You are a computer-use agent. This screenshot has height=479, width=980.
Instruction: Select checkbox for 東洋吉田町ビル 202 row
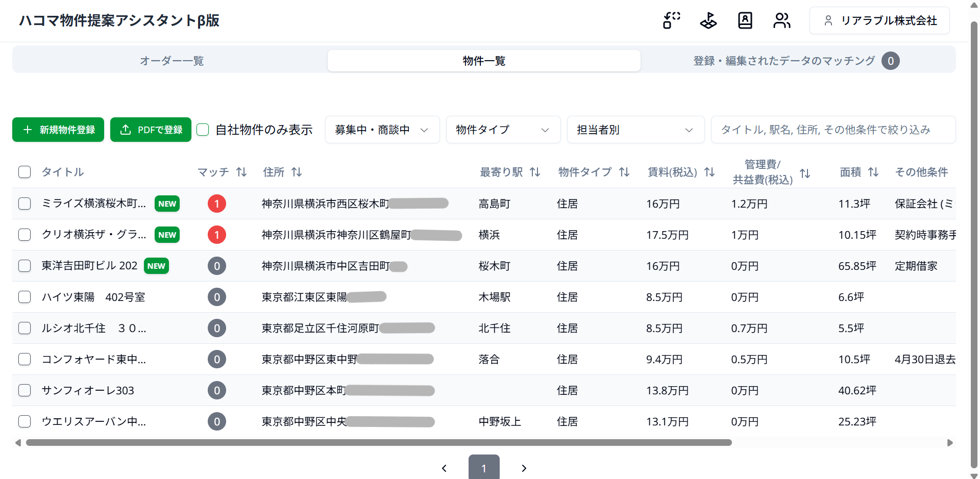[x=24, y=266]
